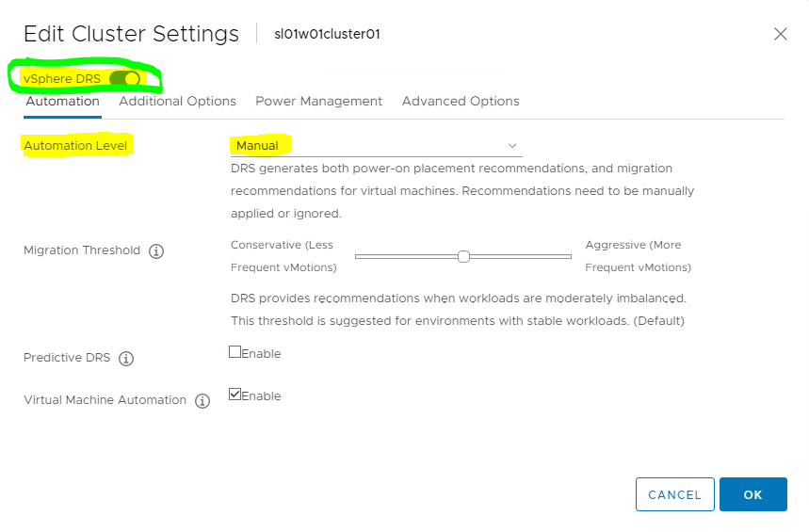Click the CANCEL button

pyautogui.click(x=675, y=494)
